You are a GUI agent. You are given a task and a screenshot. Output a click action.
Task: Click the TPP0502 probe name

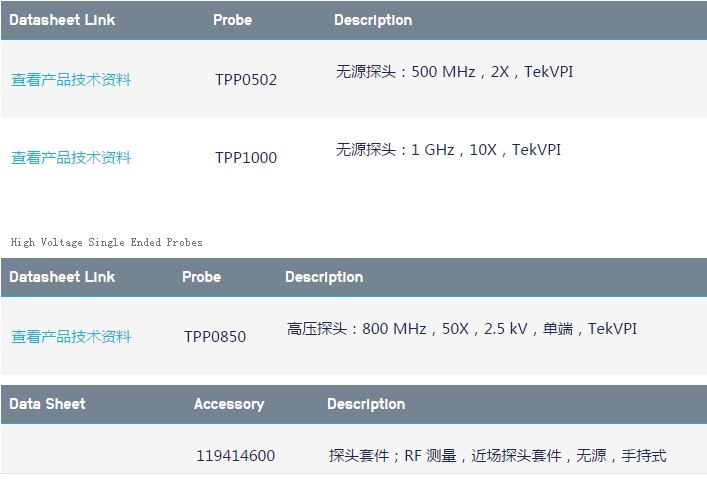[246, 80]
